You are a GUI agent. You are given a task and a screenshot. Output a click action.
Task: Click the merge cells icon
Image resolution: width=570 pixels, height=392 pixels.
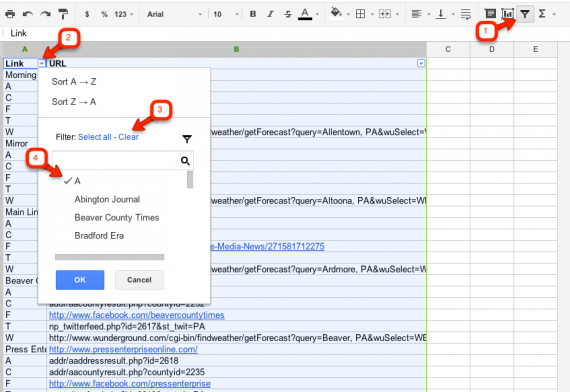coord(385,14)
